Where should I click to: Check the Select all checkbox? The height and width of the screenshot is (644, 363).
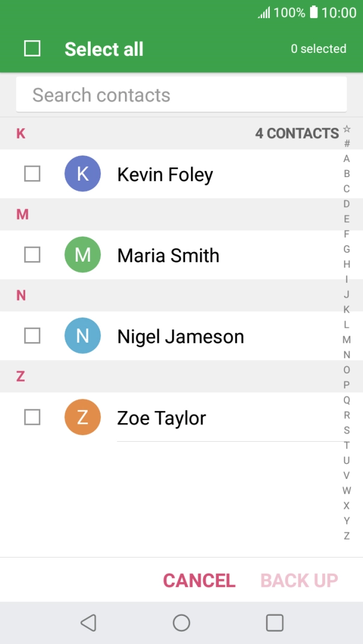pos(32,49)
